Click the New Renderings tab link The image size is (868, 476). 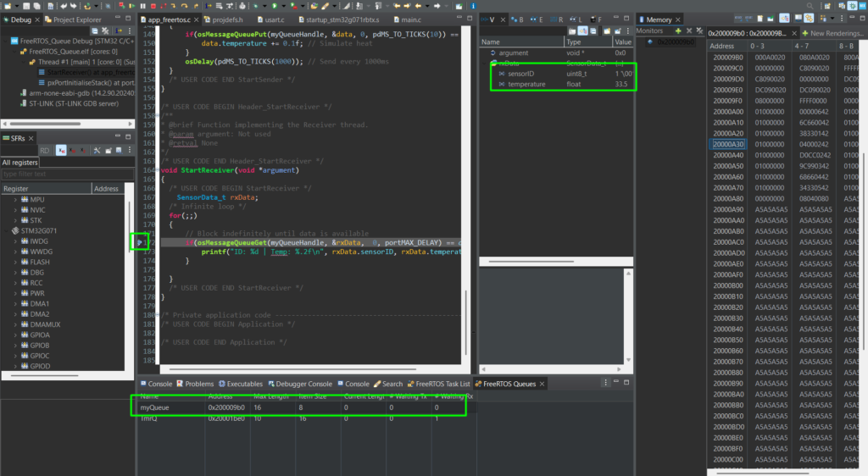834,32
